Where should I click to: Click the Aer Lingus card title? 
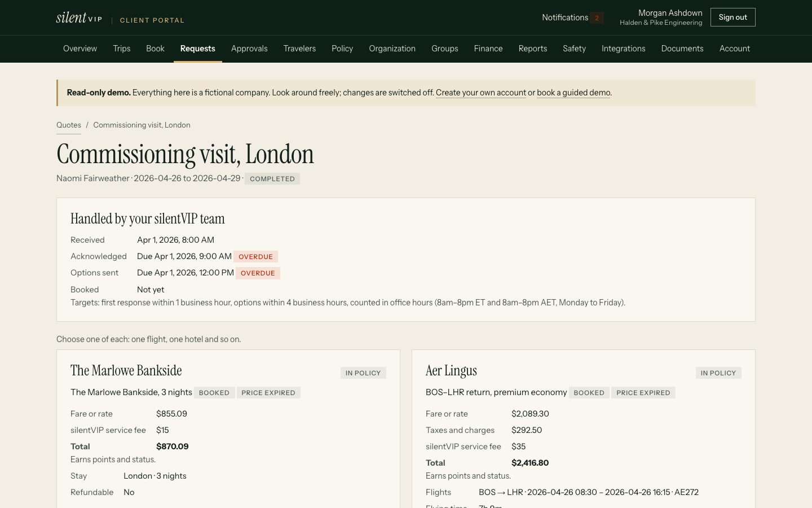pyautogui.click(x=451, y=371)
